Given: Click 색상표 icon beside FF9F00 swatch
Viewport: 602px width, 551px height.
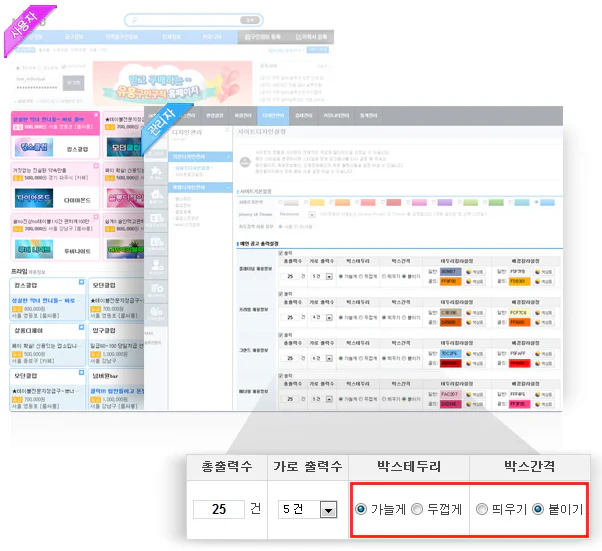Looking at the screenshot, I should [475, 281].
